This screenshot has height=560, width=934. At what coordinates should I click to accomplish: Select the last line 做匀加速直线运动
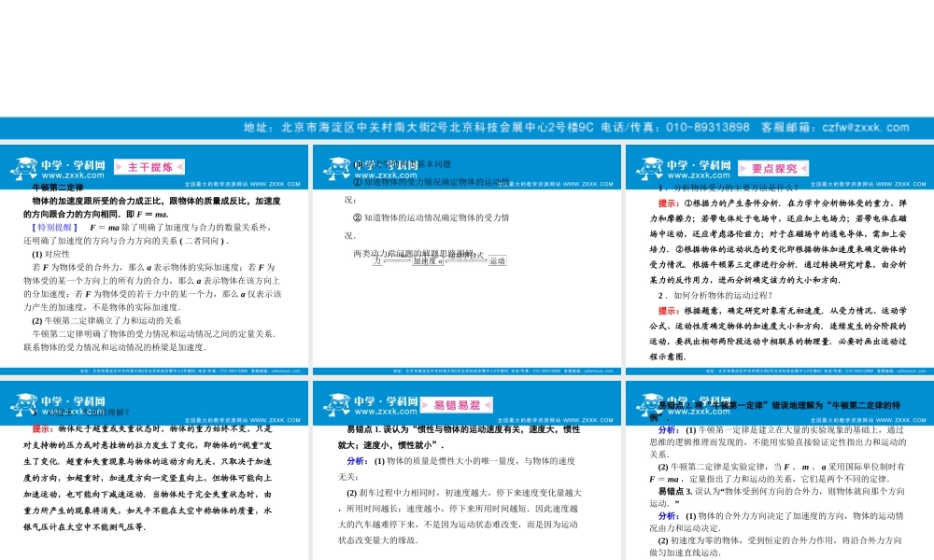(685, 553)
